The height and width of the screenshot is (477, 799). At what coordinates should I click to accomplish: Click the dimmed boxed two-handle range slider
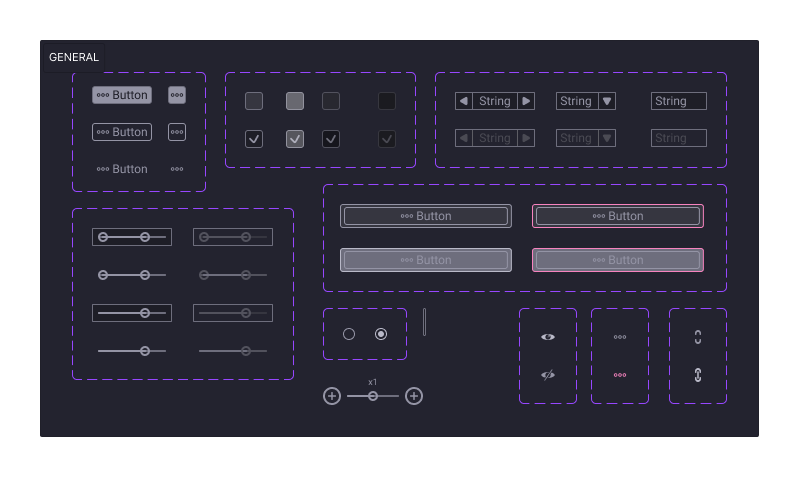233,237
